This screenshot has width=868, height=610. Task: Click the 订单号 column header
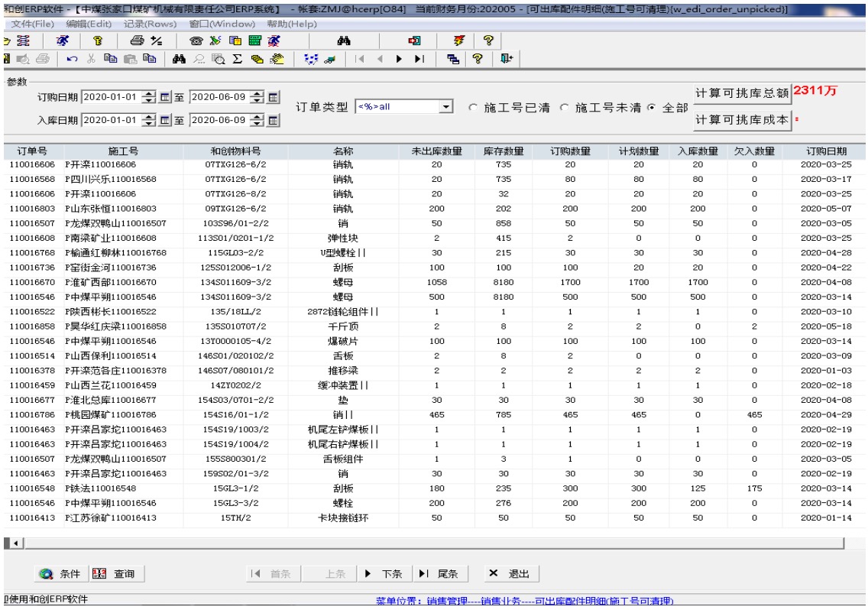tap(33, 151)
